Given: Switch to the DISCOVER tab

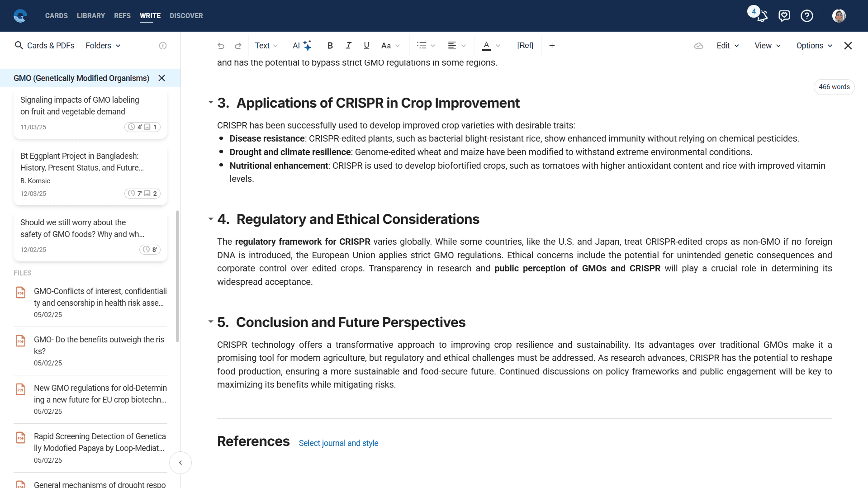Looking at the screenshot, I should [186, 16].
